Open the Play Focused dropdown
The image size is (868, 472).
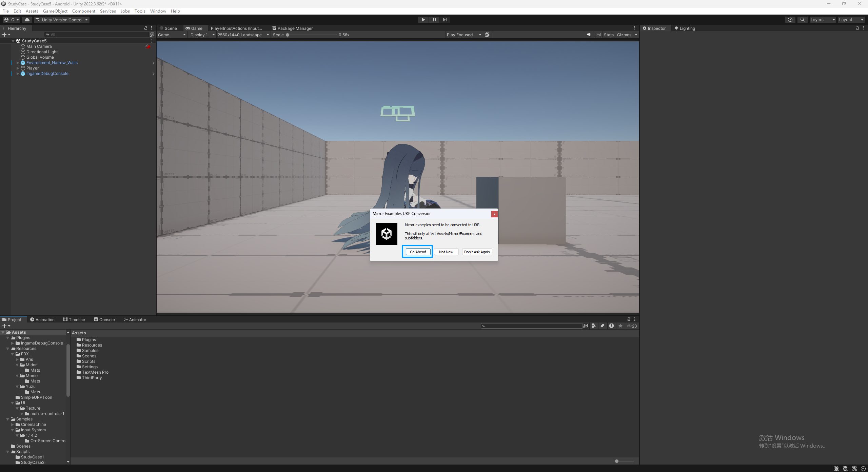[x=463, y=35]
